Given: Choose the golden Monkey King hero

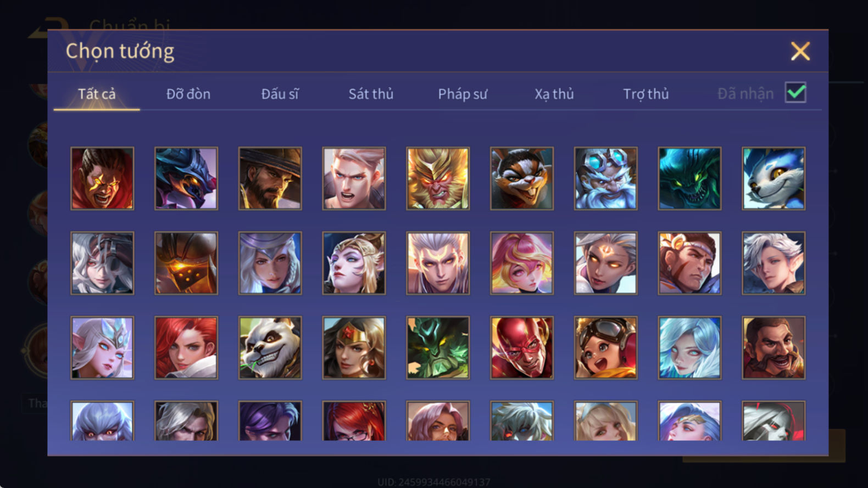Looking at the screenshot, I should coord(438,178).
